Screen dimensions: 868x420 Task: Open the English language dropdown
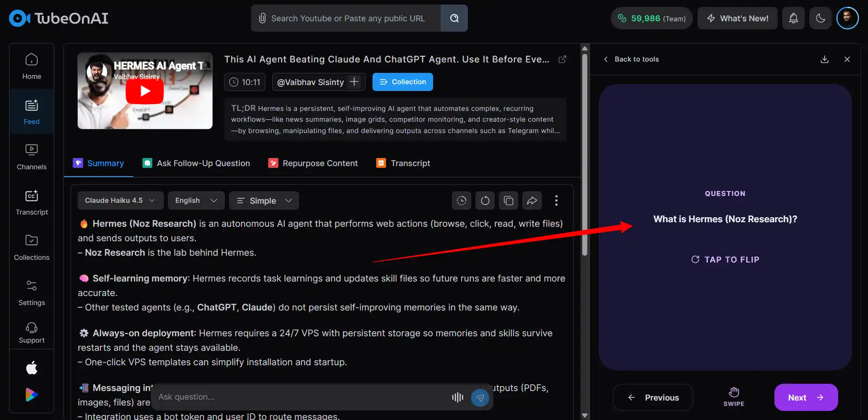[196, 200]
